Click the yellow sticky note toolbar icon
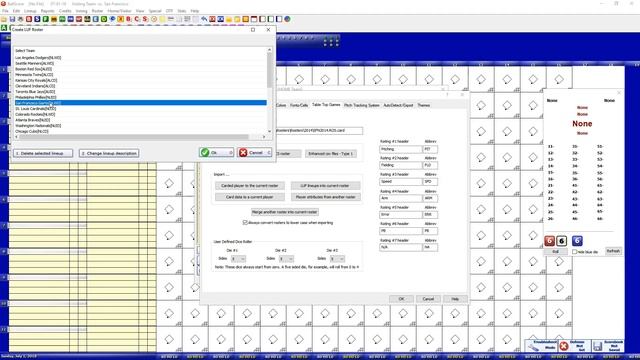This screenshot has width=640, height=360. coord(162,19)
